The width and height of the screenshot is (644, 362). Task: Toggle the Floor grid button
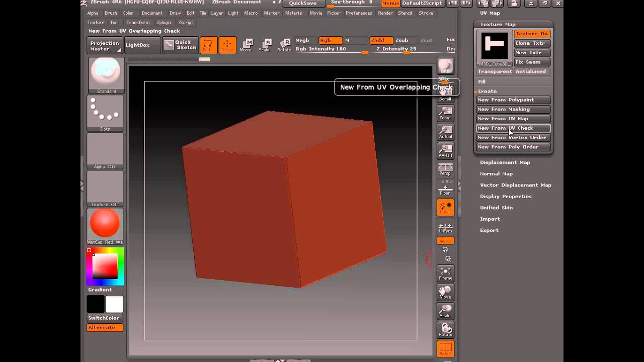tap(445, 189)
